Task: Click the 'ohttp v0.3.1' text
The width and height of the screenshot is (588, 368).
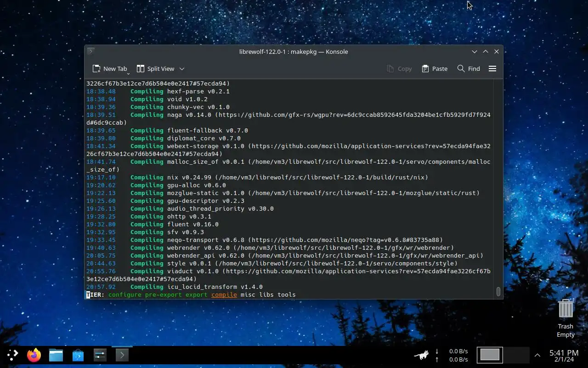Action: point(189,217)
